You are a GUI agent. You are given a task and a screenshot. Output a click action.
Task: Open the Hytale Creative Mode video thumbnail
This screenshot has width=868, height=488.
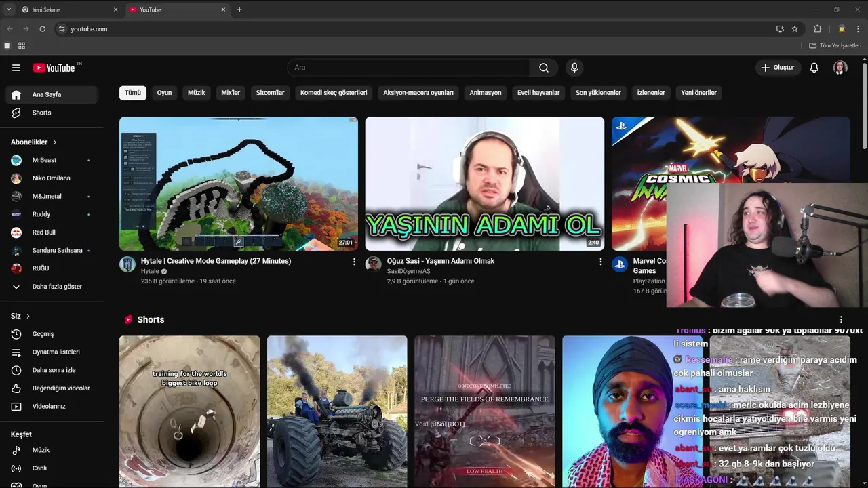[239, 184]
